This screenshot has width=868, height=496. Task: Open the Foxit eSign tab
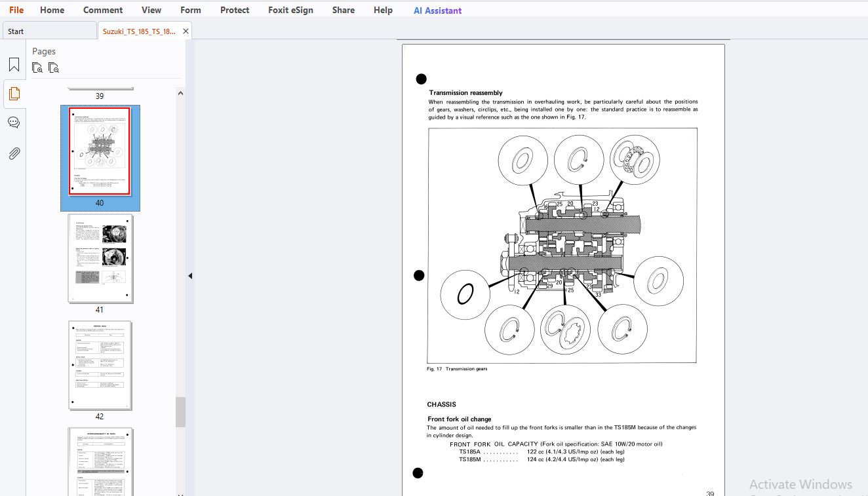[290, 10]
